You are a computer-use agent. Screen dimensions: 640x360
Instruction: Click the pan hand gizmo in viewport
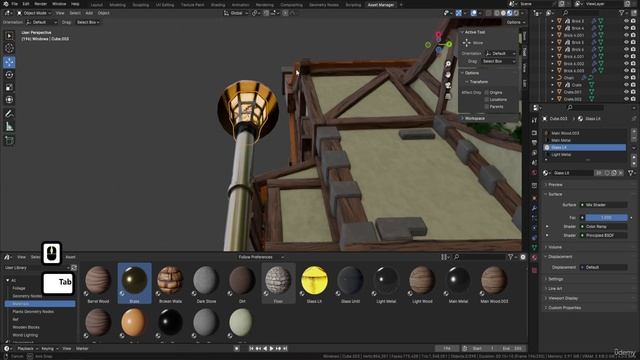(448, 75)
